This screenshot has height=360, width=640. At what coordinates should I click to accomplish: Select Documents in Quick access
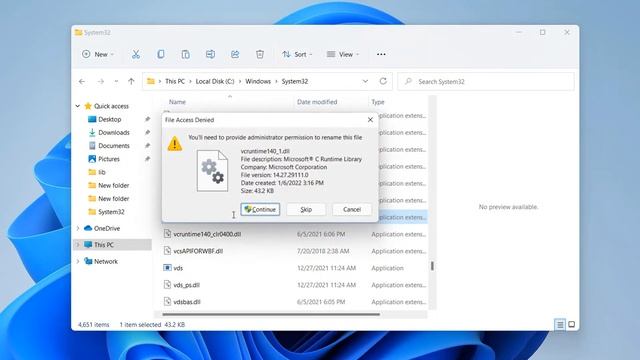(x=113, y=146)
